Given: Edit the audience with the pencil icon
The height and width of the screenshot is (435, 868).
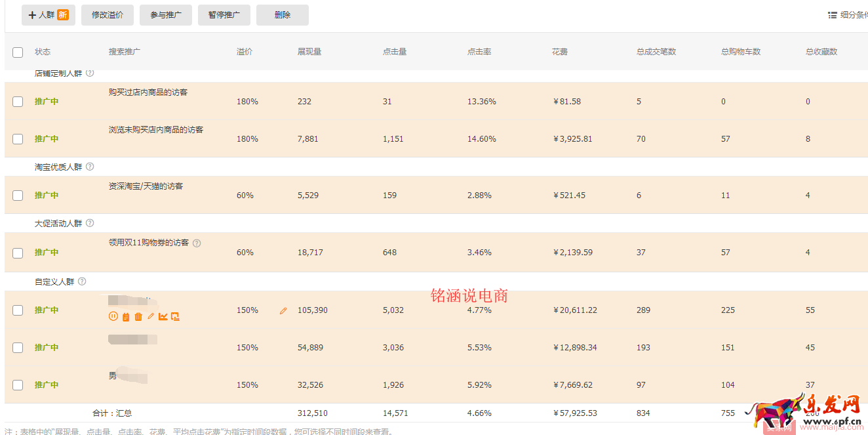Looking at the screenshot, I should (150, 317).
